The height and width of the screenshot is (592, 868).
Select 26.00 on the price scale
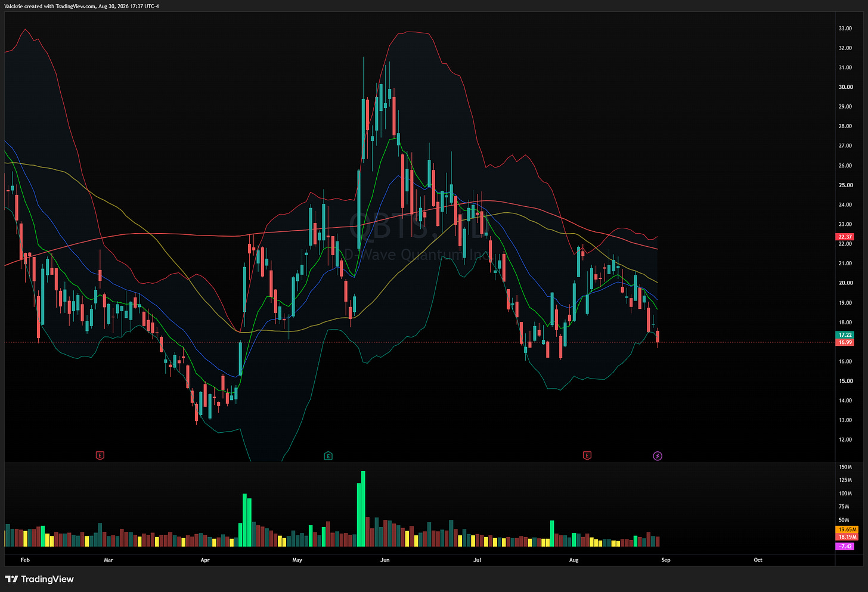tap(845, 166)
